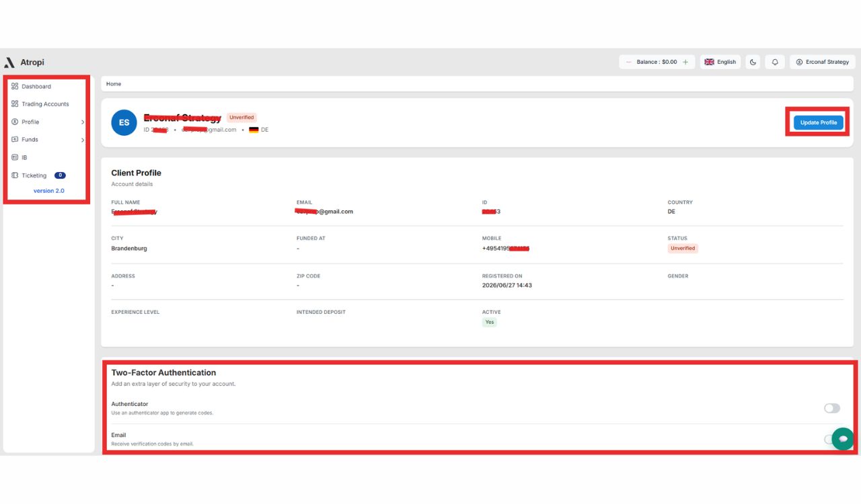The height and width of the screenshot is (504, 861).
Task: Click the DE value under COUNTRY
Action: (x=671, y=212)
